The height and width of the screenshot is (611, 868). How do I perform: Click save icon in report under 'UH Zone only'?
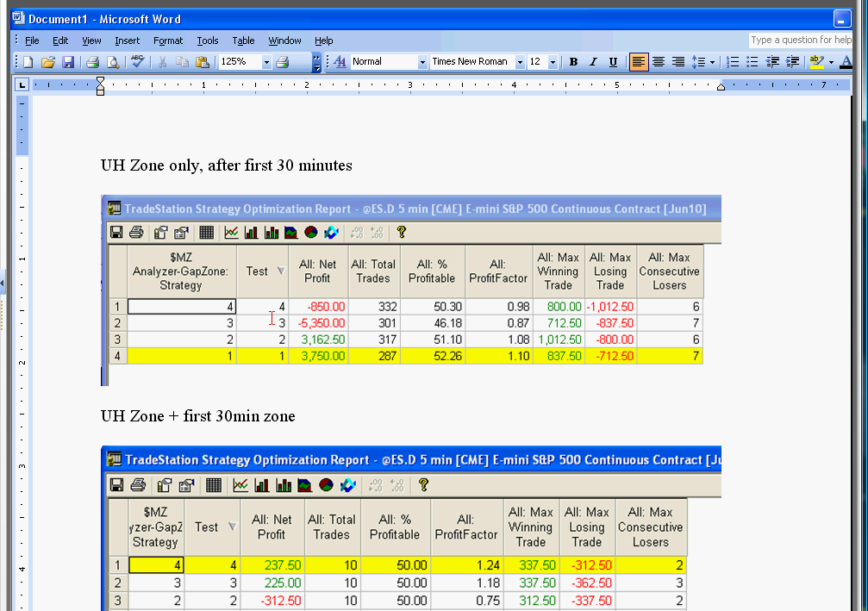point(116,233)
